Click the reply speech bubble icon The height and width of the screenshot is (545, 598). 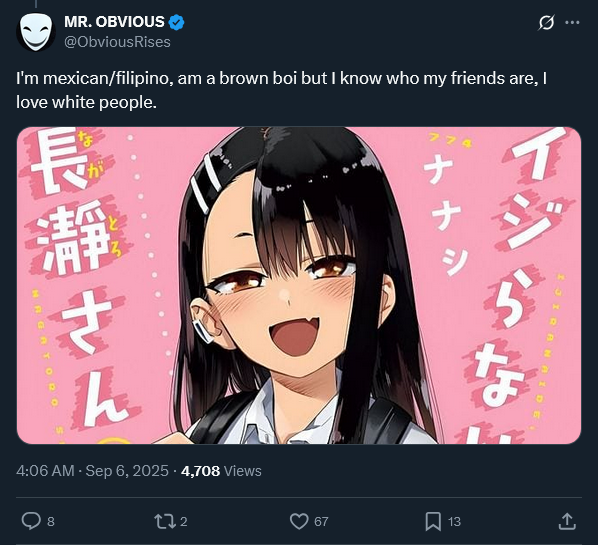[x=31, y=521]
